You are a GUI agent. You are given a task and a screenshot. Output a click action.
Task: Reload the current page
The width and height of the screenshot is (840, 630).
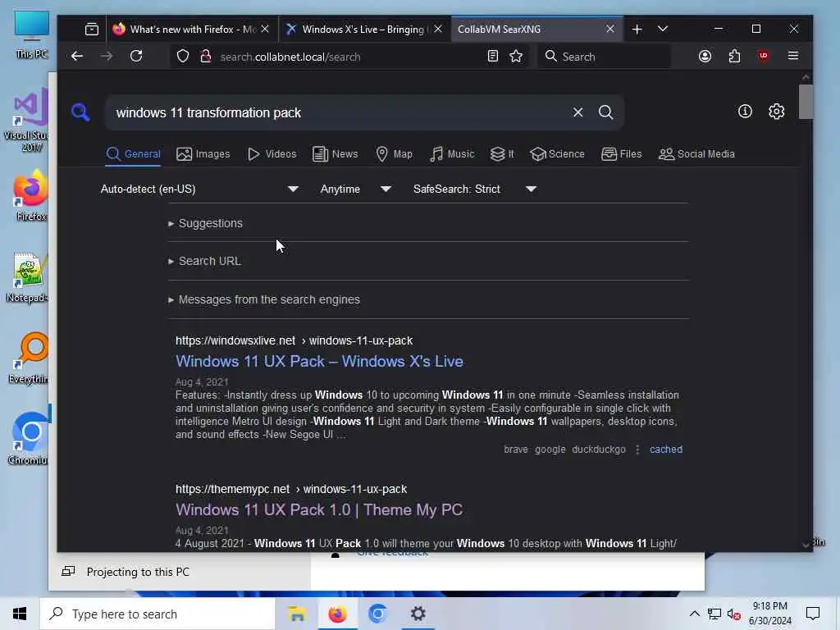[136, 57]
